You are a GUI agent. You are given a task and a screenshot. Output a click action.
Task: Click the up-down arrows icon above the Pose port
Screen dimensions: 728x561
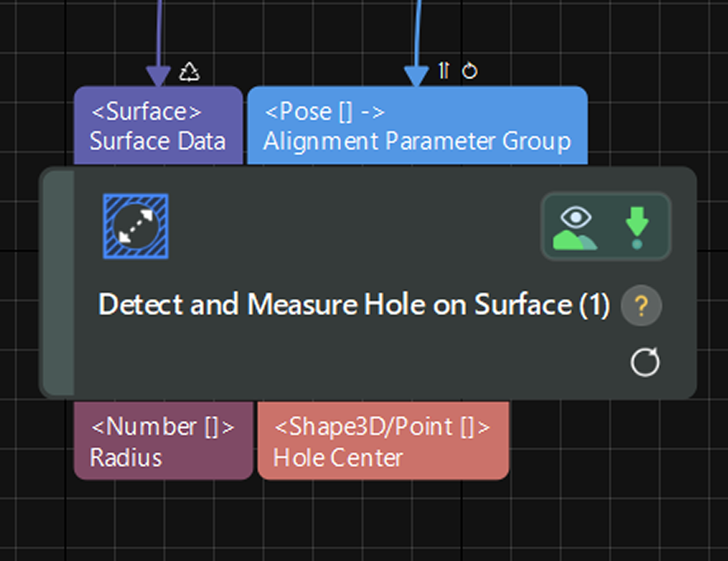point(444,70)
